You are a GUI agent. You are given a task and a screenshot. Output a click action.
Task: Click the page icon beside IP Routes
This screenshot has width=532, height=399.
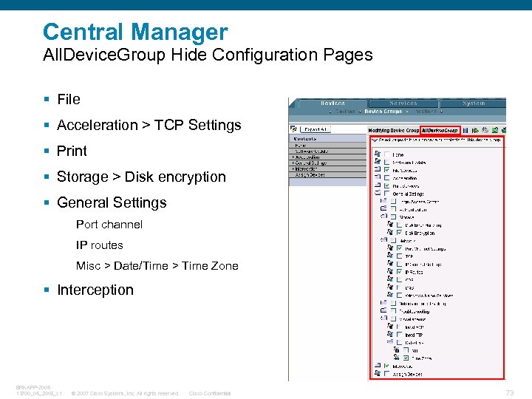pyautogui.click(x=390, y=271)
